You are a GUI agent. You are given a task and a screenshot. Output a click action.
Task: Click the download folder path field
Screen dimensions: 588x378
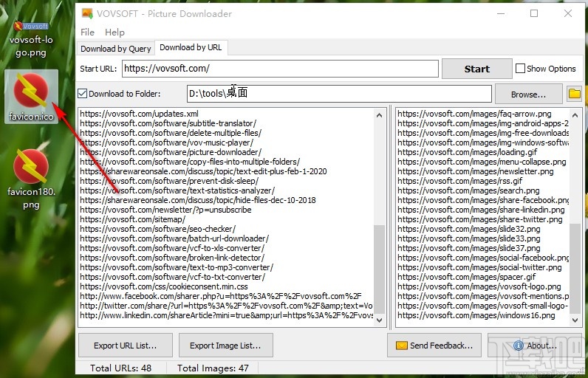[x=339, y=93]
